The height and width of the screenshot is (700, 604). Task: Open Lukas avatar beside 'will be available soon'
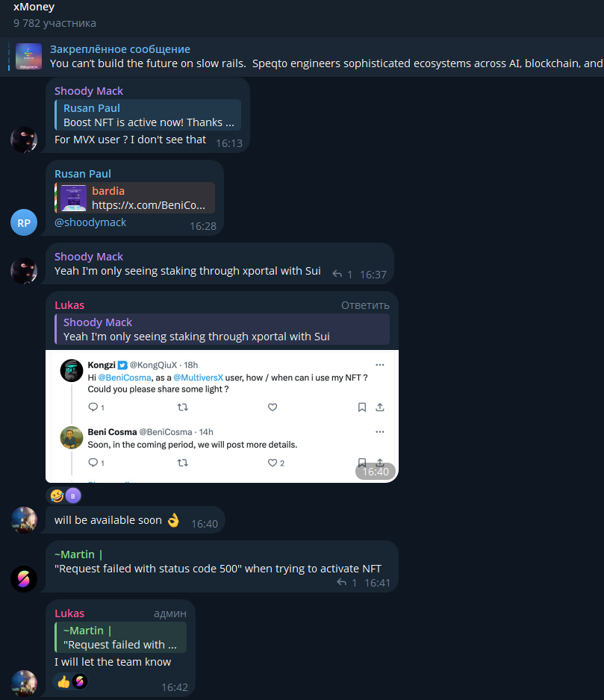click(x=24, y=520)
